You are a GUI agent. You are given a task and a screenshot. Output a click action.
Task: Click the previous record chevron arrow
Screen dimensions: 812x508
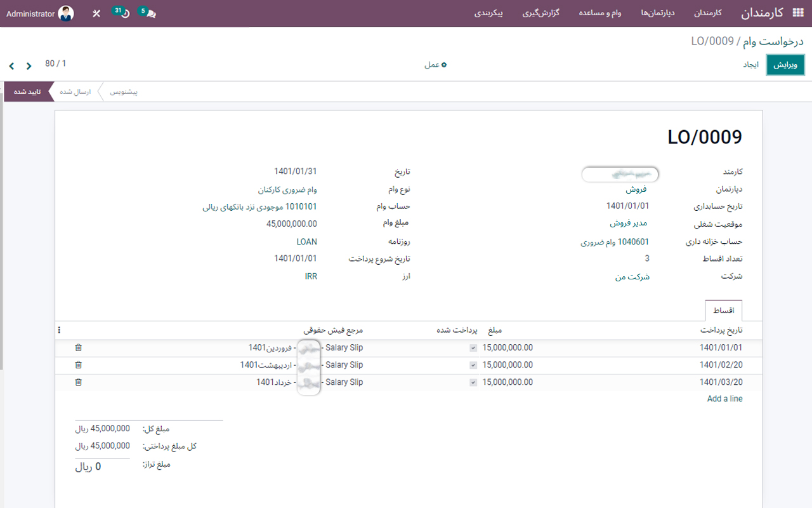(x=29, y=65)
